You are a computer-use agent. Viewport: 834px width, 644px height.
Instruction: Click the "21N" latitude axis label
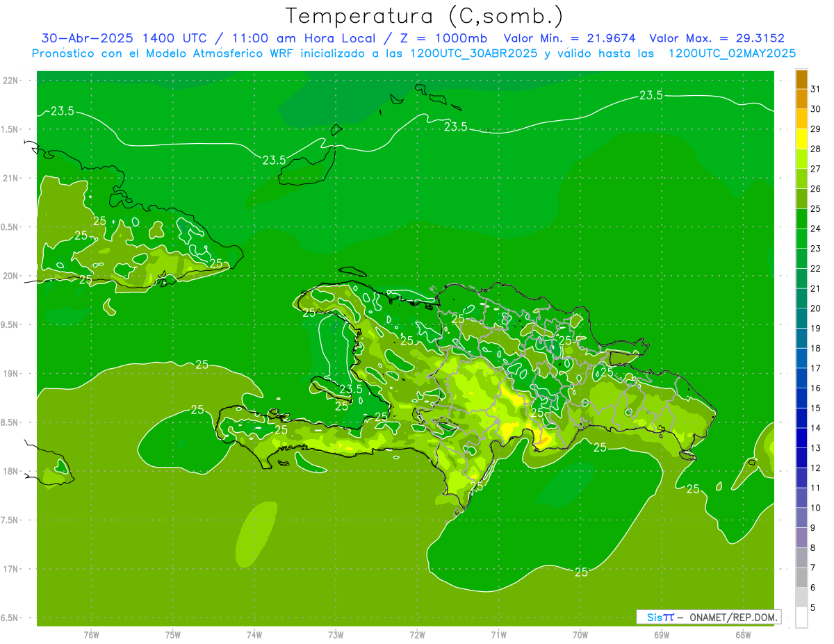tap(10, 178)
